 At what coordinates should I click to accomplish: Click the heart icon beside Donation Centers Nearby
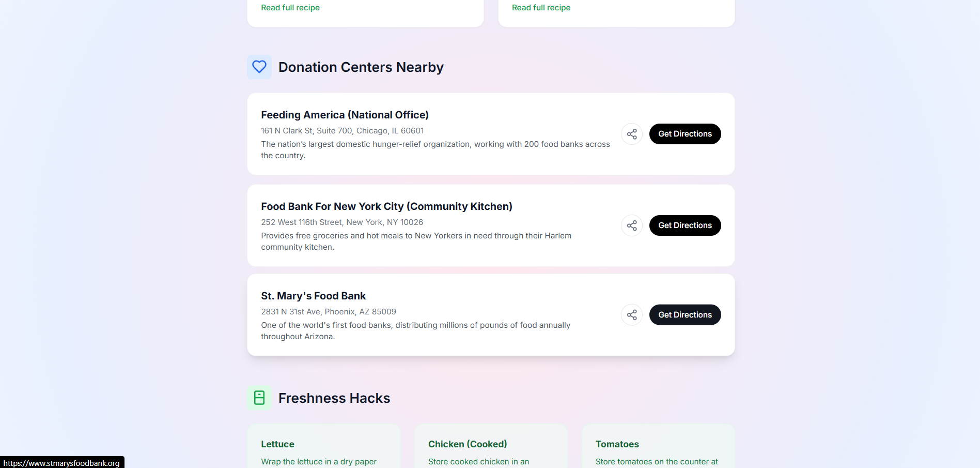coord(259,67)
